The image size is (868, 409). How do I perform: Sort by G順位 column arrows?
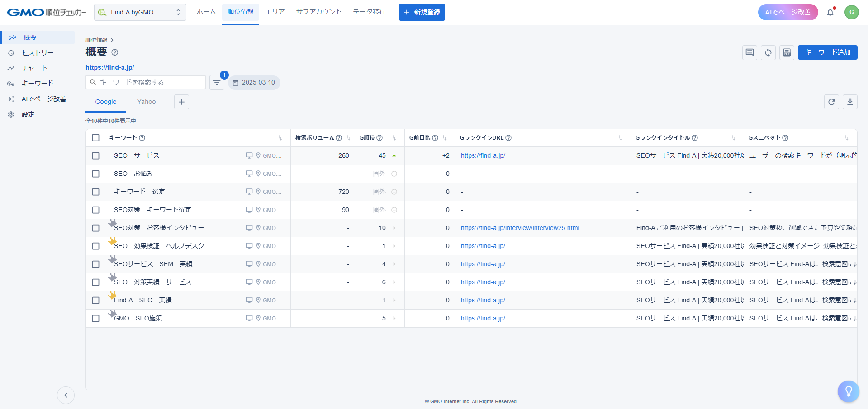point(394,138)
